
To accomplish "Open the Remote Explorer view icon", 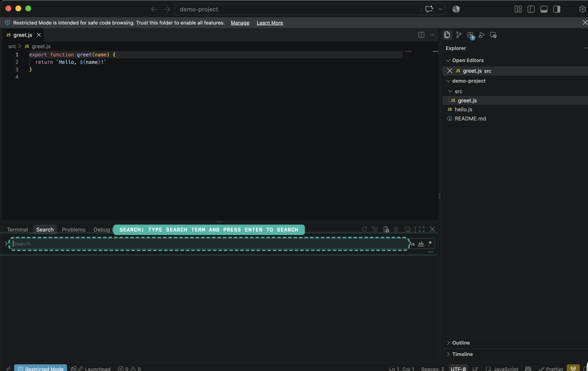I will click(x=493, y=35).
